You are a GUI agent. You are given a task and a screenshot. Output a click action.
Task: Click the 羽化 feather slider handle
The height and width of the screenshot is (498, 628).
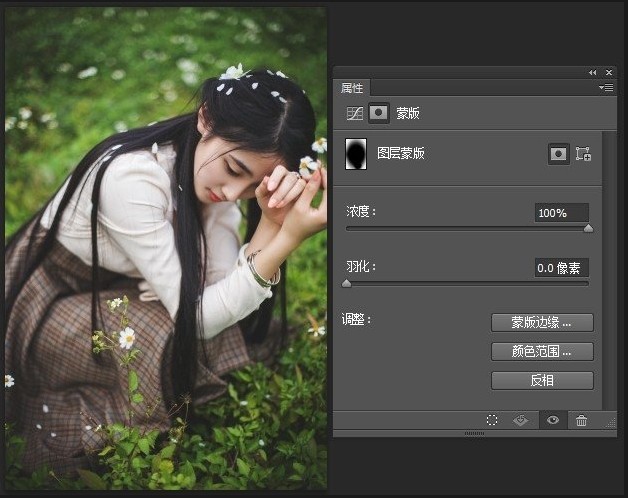[347, 284]
